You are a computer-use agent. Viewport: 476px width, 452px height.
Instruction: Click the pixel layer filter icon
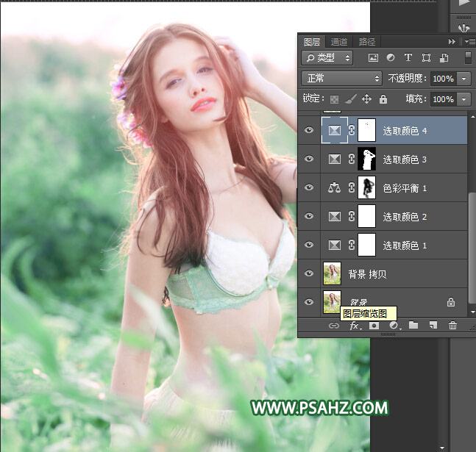pos(373,57)
